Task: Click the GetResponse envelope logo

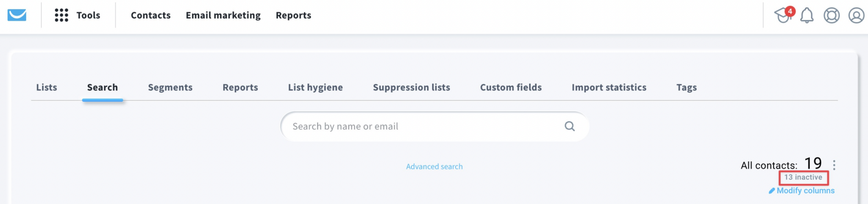Action: click(17, 15)
